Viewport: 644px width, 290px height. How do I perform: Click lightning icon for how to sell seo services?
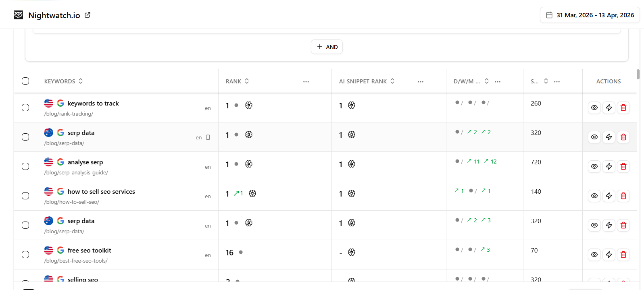[x=609, y=196]
